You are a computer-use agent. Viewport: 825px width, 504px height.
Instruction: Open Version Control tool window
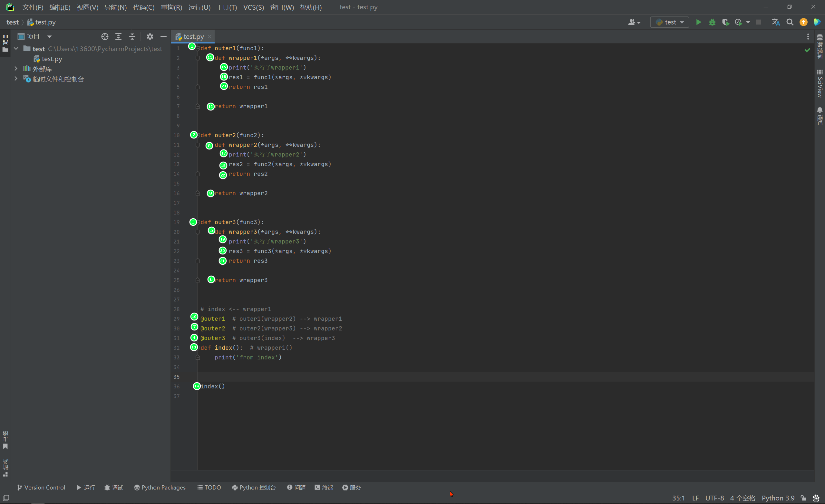[41, 488]
